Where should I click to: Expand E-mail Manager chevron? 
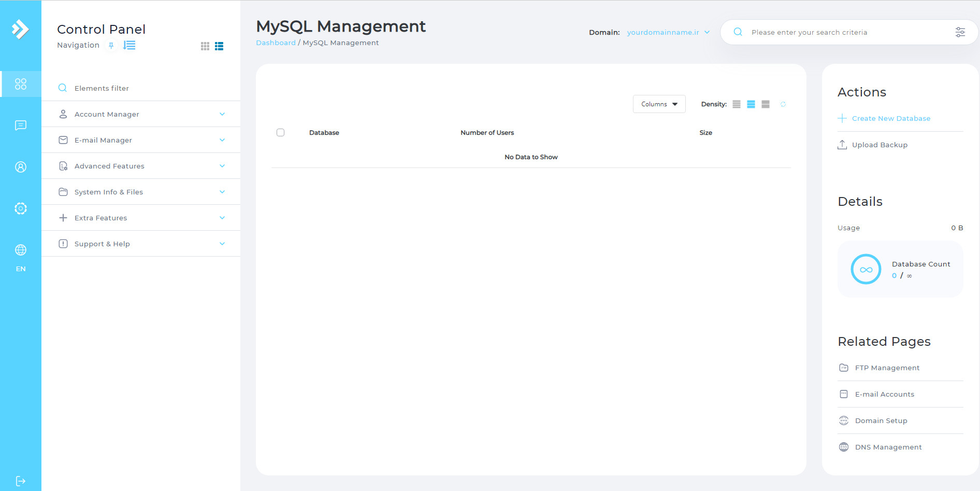click(222, 140)
